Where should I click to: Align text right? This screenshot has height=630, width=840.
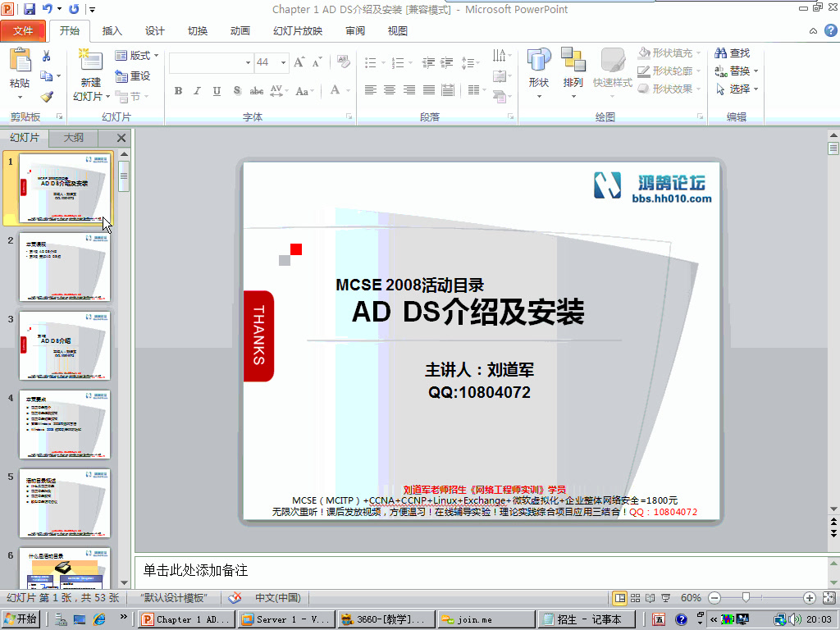pos(409,90)
